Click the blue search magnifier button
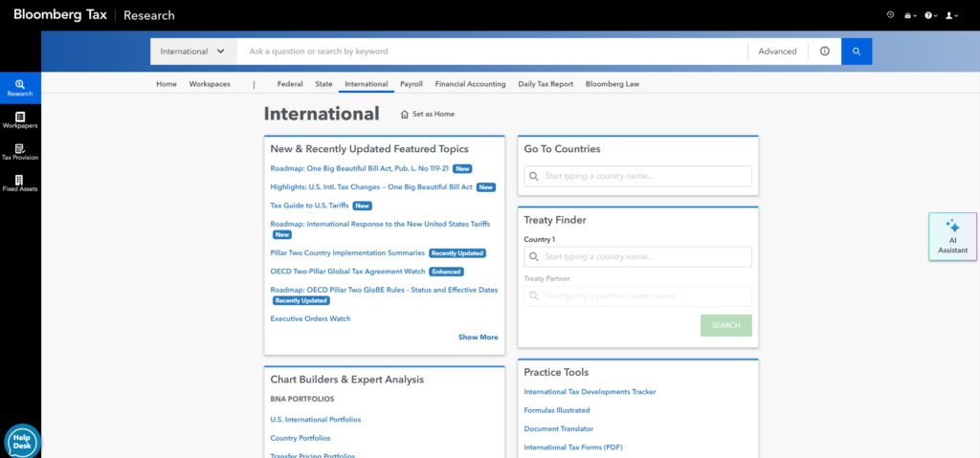This screenshot has height=458, width=980. click(x=857, y=52)
